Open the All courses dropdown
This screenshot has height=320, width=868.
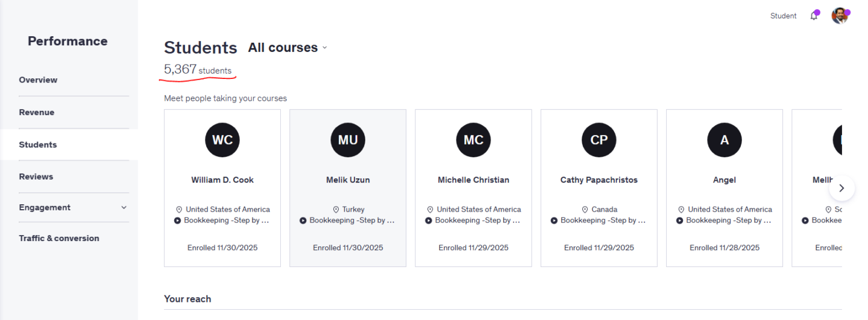pos(288,48)
